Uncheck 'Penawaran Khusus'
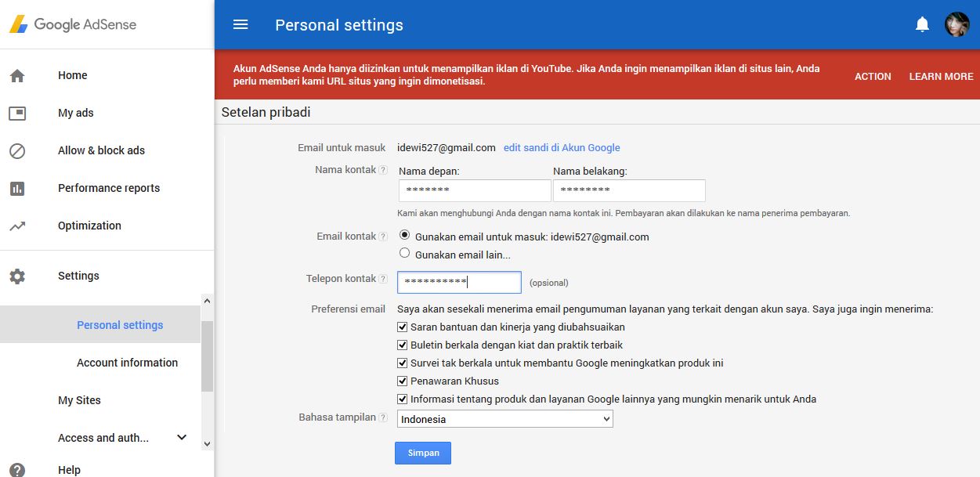The height and width of the screenshot is (477, 980). point(402,381)
